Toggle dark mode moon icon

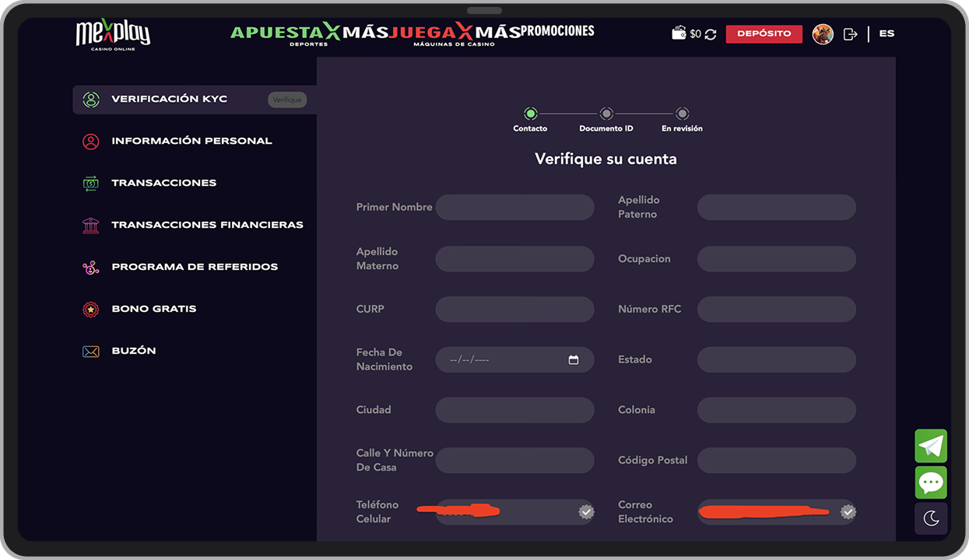(931, 519)
